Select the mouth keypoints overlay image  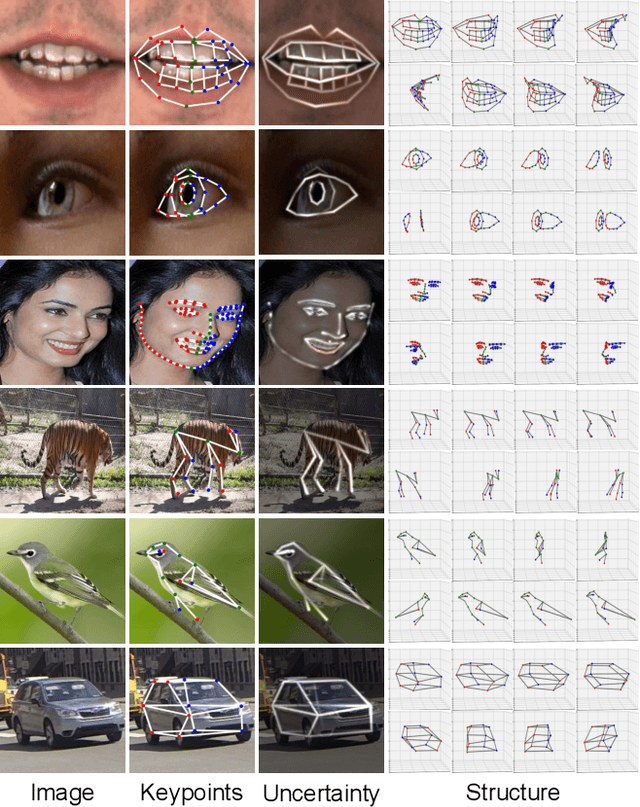click(192, 62)
